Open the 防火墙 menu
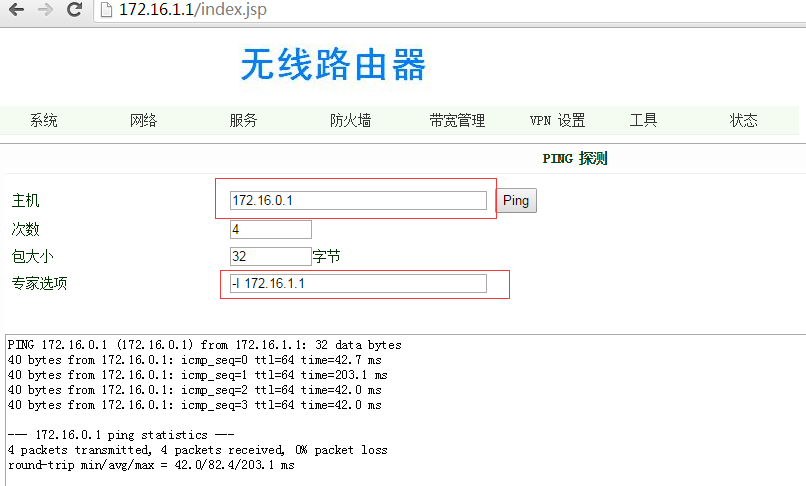The image size is (806, 486). coord(351,121)
